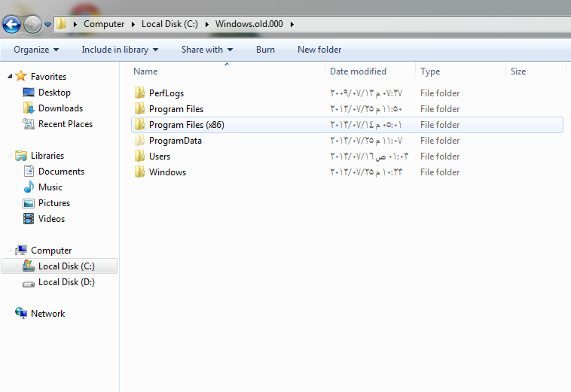This screenshot has height=392, width=571.
Task: Click the Recent Places icon
Action: (29, 123)
